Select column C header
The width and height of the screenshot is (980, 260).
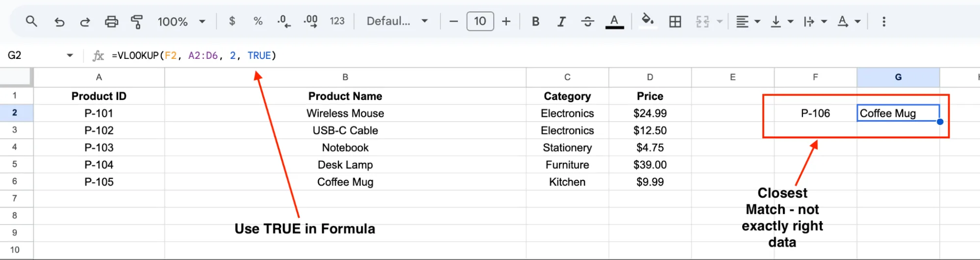[x=567, y=77]
